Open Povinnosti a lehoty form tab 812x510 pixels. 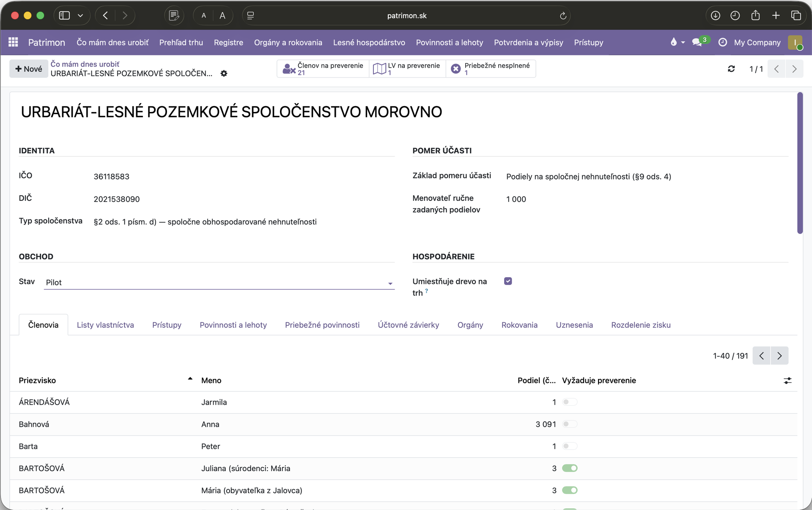[233, 325]
